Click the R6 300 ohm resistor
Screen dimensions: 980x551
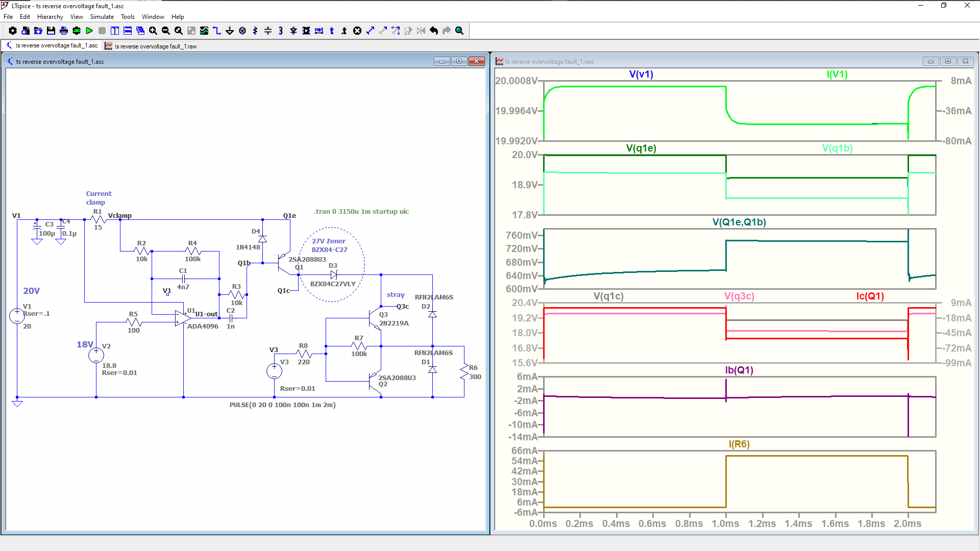click(x=464, y=372)
